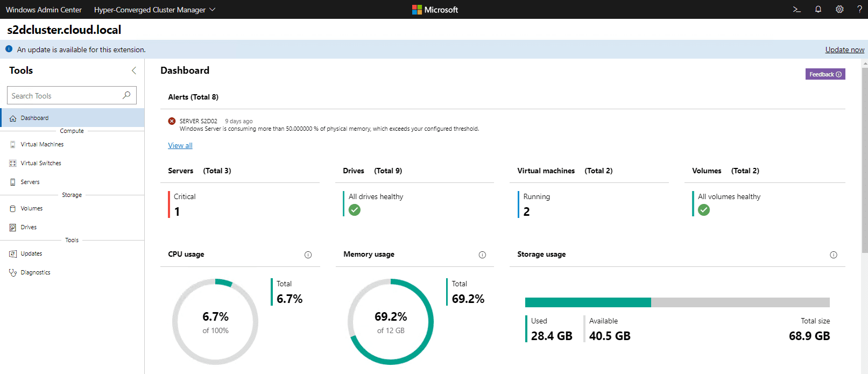Viewport: 868px width, 374px height.
Task: Open the PowerShell console icon
Action: tap(797, 9)
